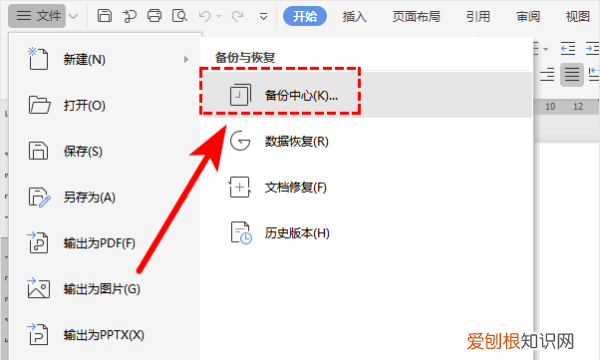Click the horizontal ruler at mark 10
600x360 pixels.
pos(550,107)
